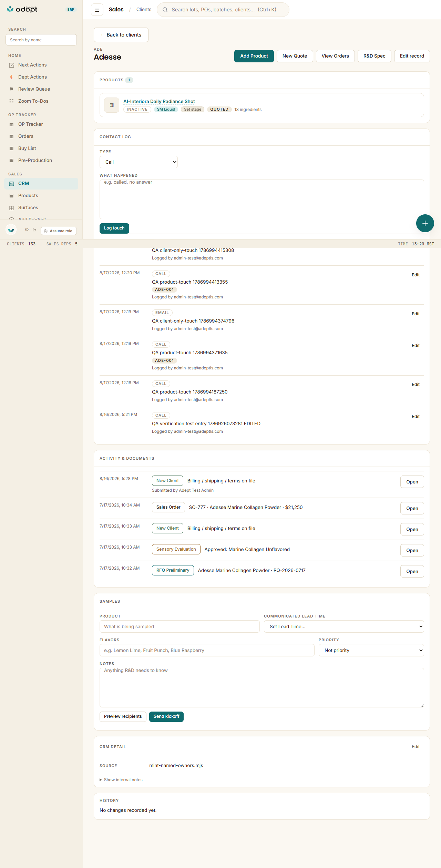Click the SM Liquid product tag
Screen dimensions: 441x868
click(166, 109)
